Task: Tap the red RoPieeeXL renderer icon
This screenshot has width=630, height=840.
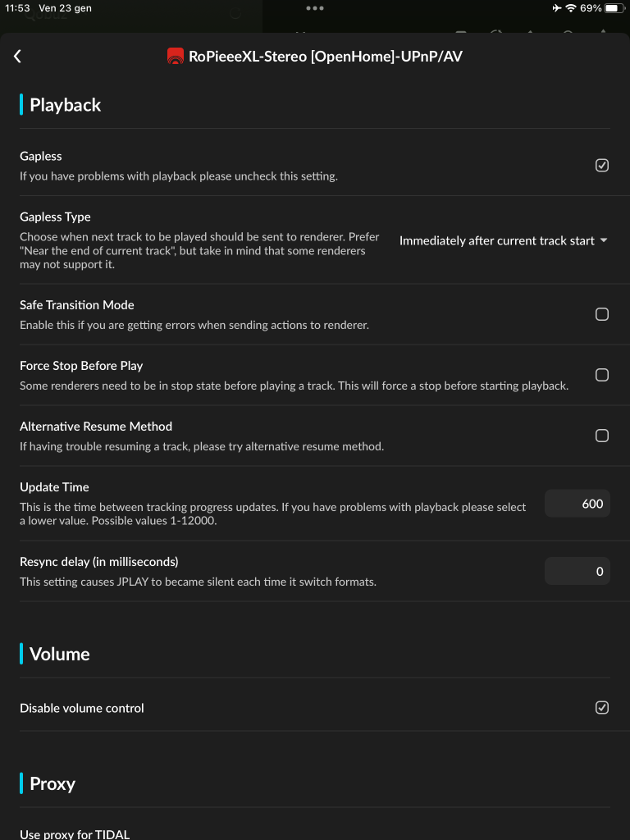Action: (175, 57)
